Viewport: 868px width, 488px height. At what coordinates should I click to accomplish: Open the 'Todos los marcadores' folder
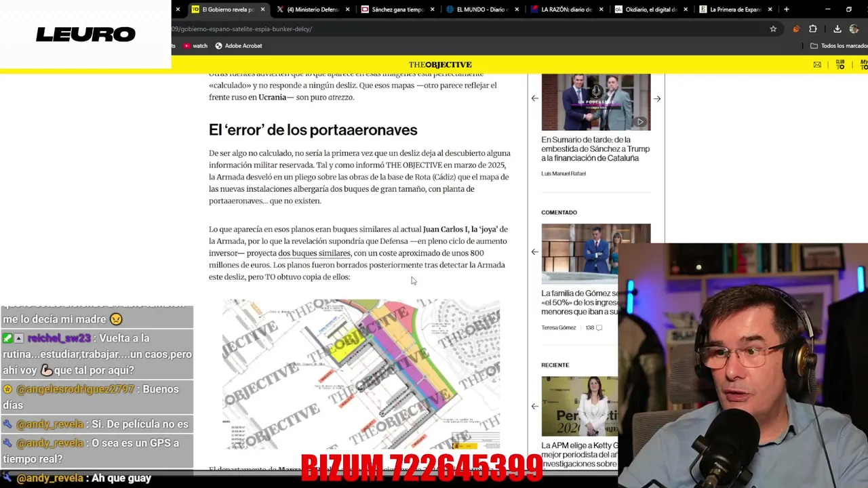point(839,46)
